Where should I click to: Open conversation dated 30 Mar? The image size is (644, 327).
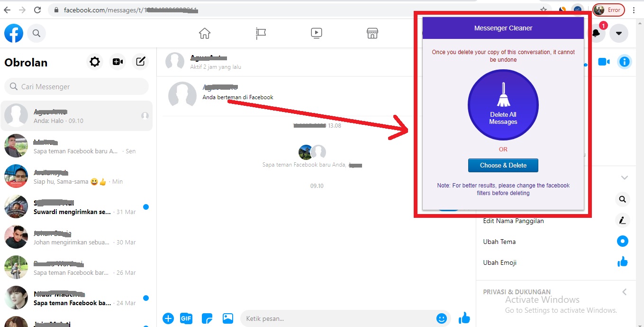76,237
